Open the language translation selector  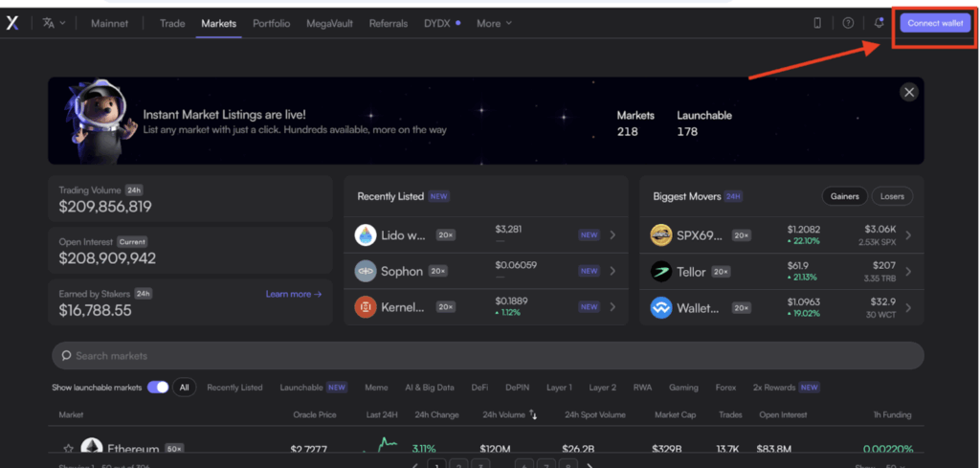tap(55, 23)
